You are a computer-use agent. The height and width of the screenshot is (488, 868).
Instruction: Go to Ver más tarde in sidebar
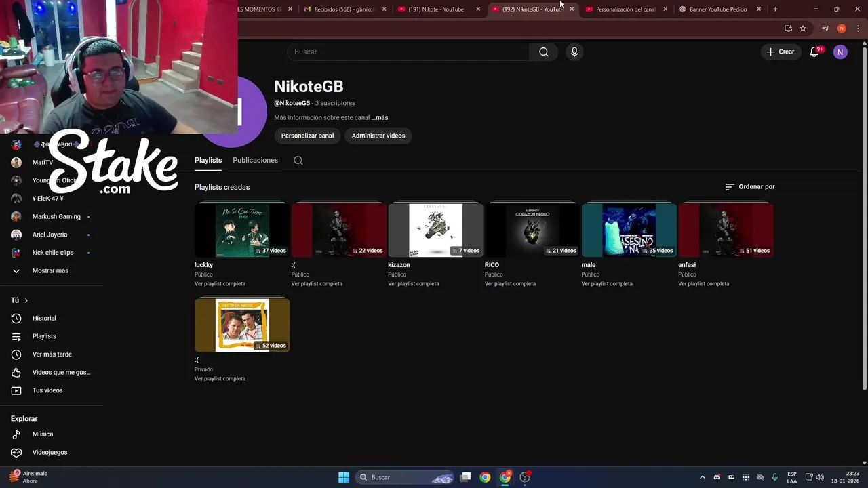[x=52, y=354]
